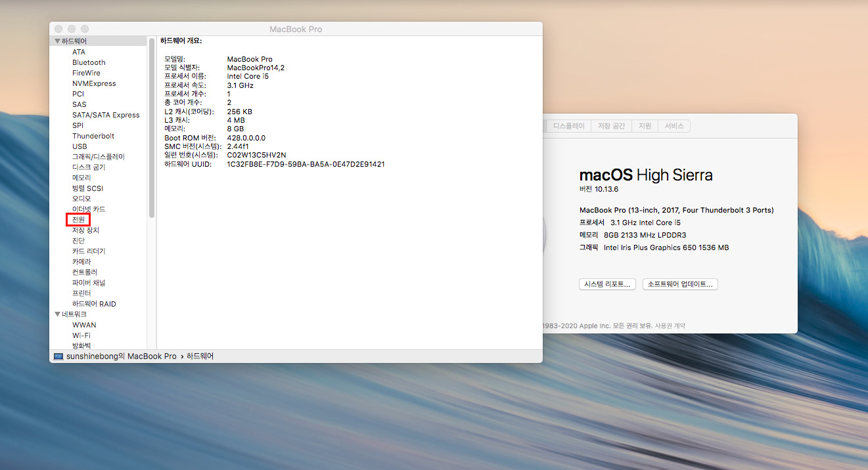Select the 네트워크 category header

pyautogui.click(x=74, y=314)
